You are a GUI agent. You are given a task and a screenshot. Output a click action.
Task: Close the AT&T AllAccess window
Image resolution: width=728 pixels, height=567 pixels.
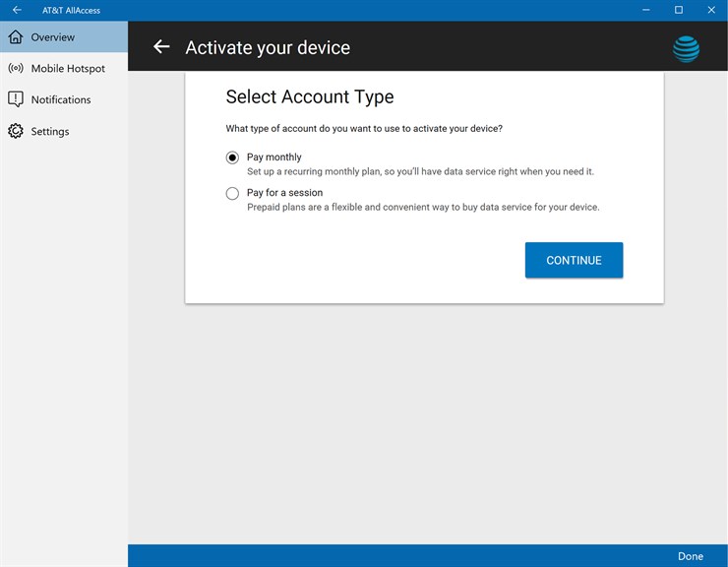tap(711, 10)
